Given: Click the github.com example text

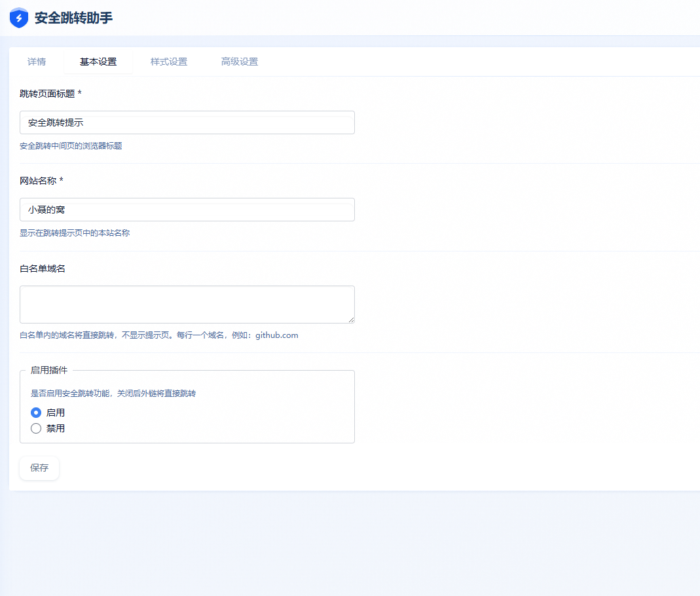Looking at the screenshot, I should tap(278, 335).
